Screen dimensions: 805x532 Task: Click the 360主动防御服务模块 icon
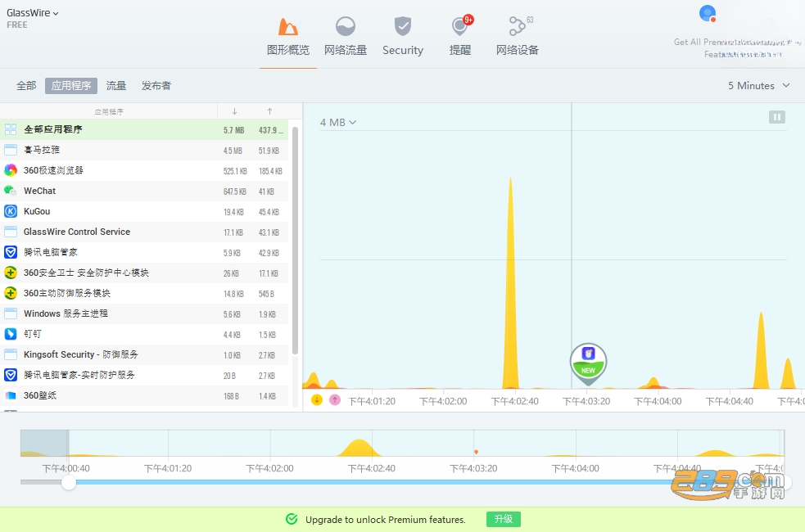pyautogui.click(x=11, y=293)
